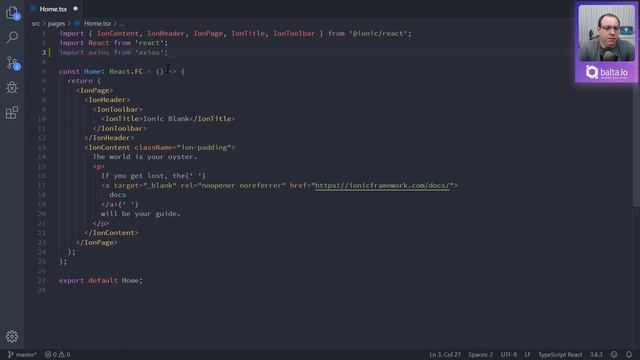
Task: Click the 'export default Home;' line
Action: tap(101, 280)
